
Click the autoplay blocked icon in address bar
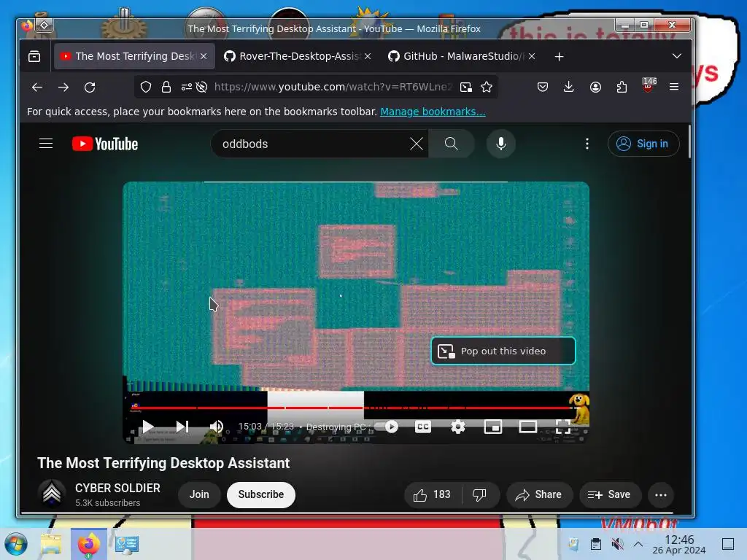click(201, 87)
